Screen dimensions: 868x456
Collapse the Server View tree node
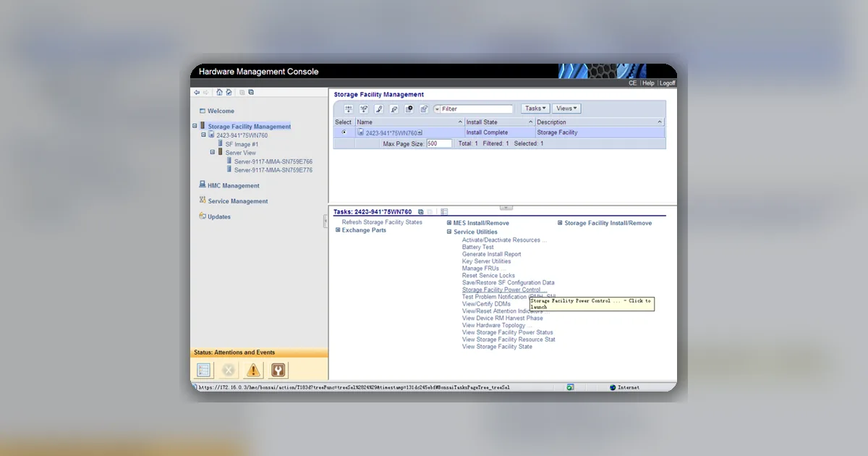213,153
